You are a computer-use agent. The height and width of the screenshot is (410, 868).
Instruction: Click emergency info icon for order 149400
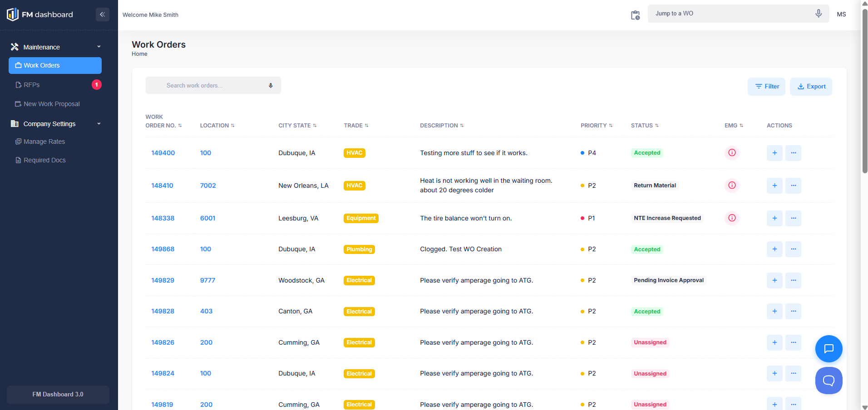[732, 153]
